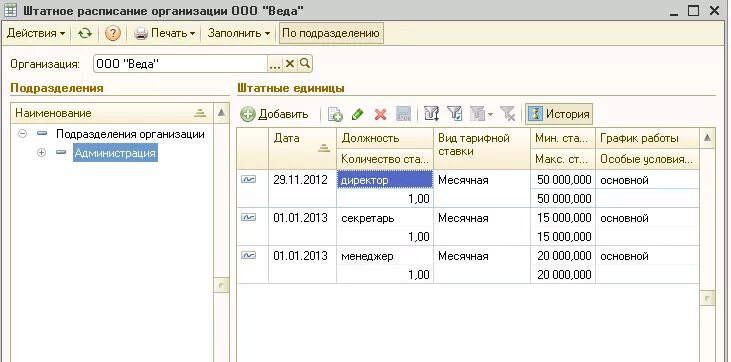Click the magnifier open icon in Организация field
The height and width of the screenshot is (362, 731).
(x=305, y=63)
